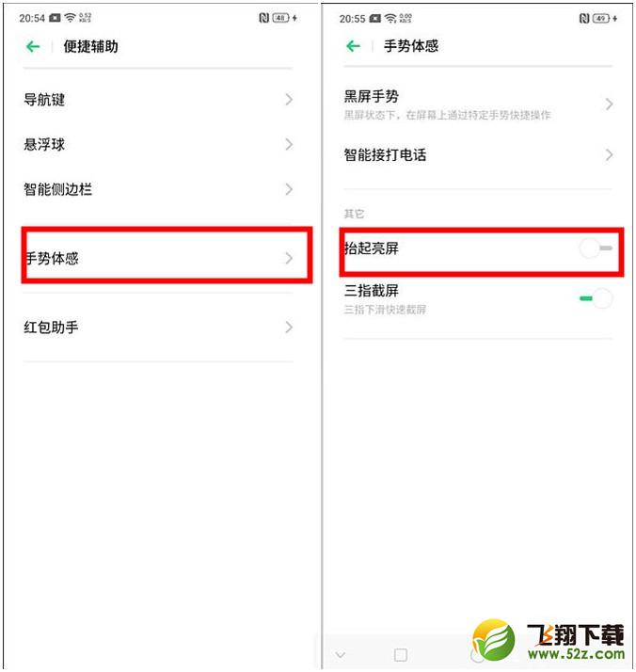Tap the Wi-Fi icon in left status bar
Viewport: 636px width, 672px height.
70,18
